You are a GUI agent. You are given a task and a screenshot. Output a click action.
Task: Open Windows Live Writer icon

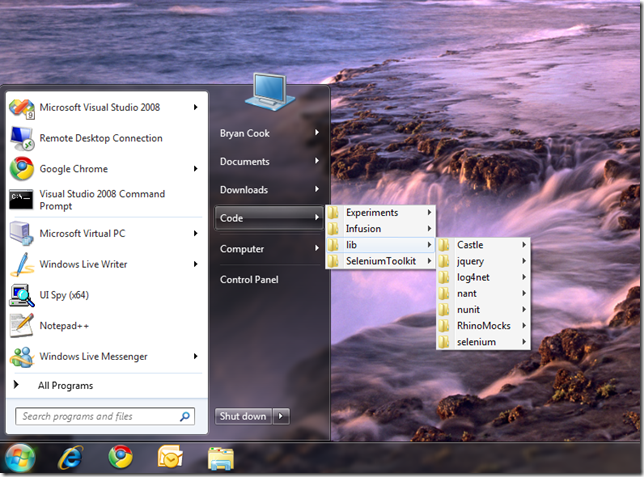(x=22, y=265)
